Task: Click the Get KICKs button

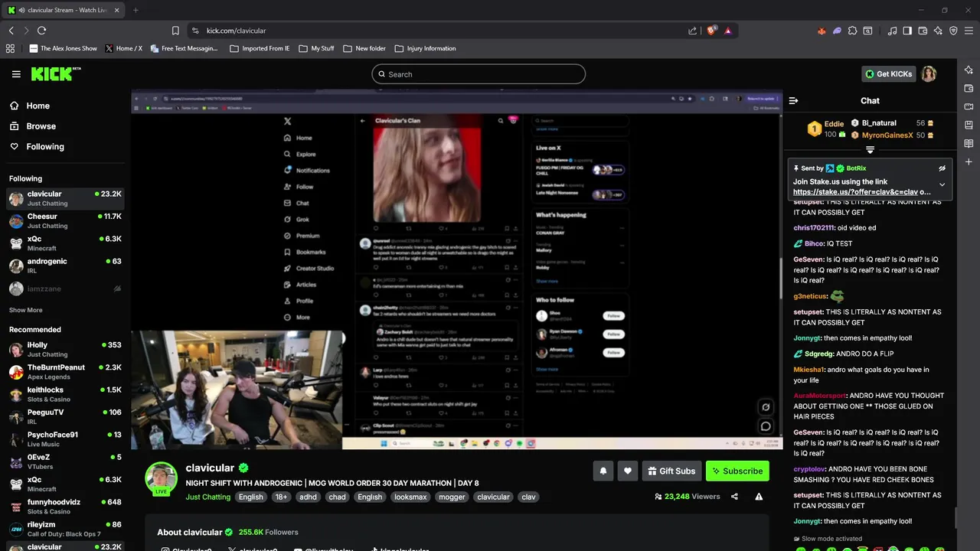Action: (x=889, y=74)
